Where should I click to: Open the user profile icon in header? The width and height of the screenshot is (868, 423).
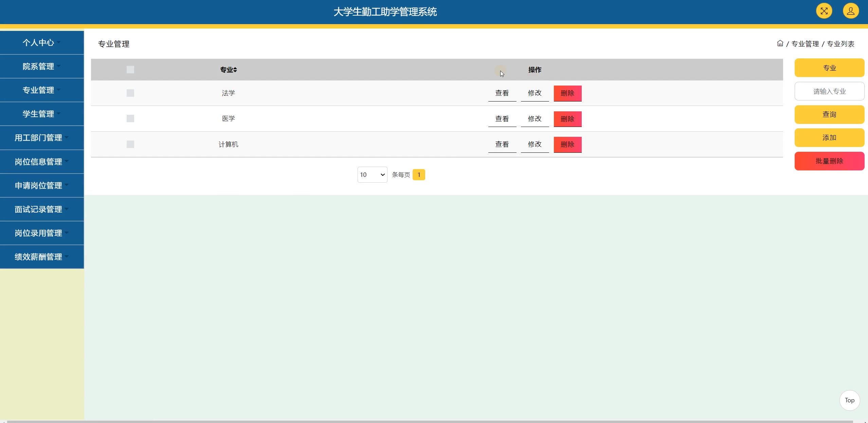click(x=850, y=11)
